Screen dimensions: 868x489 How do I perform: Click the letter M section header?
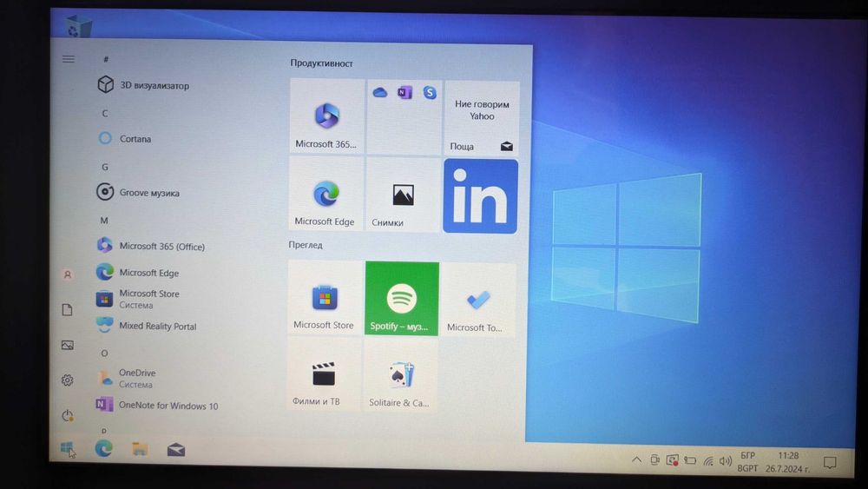104,221
